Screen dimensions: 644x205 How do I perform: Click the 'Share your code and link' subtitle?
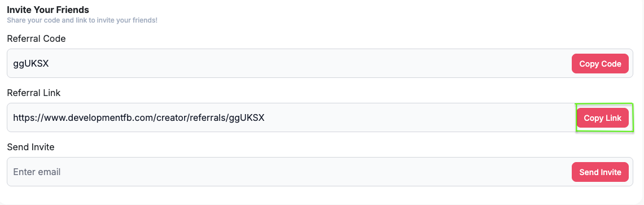[x=82, y=20]
